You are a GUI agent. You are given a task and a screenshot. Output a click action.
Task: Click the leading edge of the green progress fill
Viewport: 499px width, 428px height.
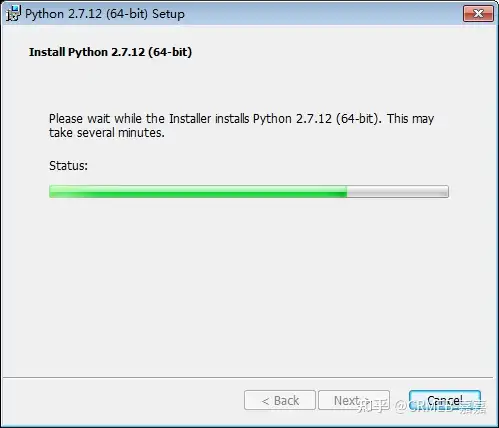[346, 192]
